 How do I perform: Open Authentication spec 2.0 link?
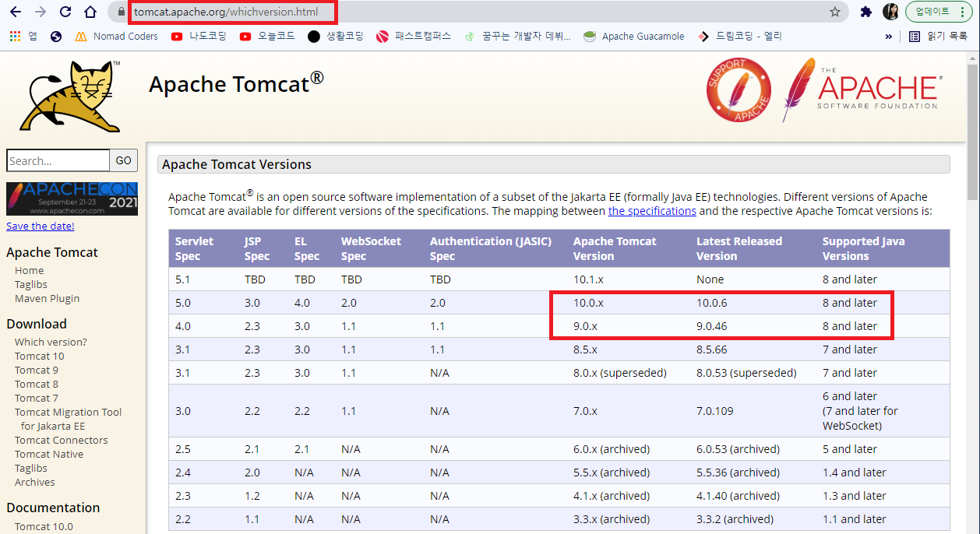[x=437, y=303]
